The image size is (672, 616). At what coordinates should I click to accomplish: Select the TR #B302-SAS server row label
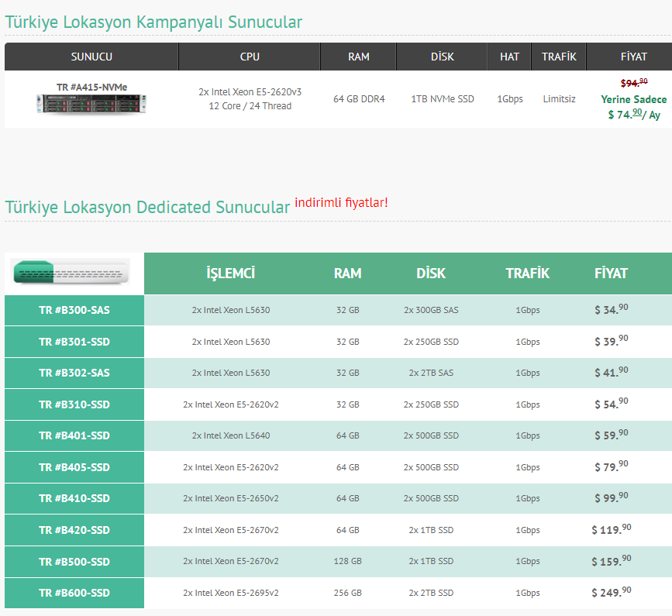[x=74, y=373]
